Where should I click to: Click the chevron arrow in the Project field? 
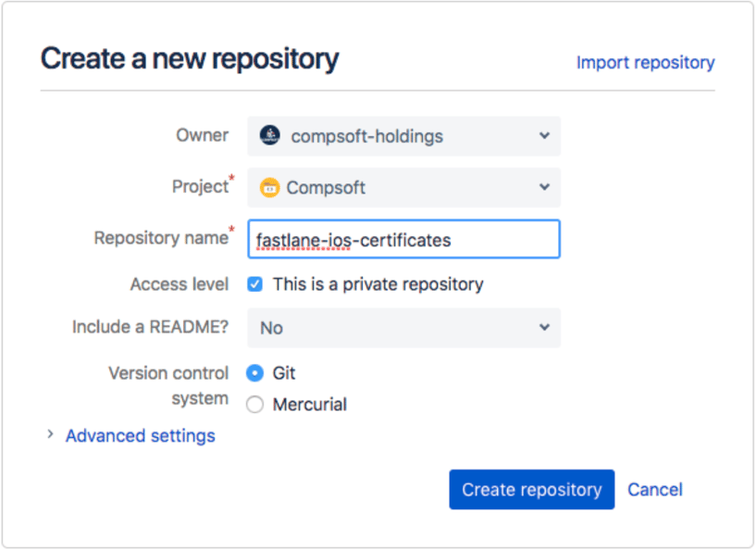pyautogui.click(x=544, y=187)
